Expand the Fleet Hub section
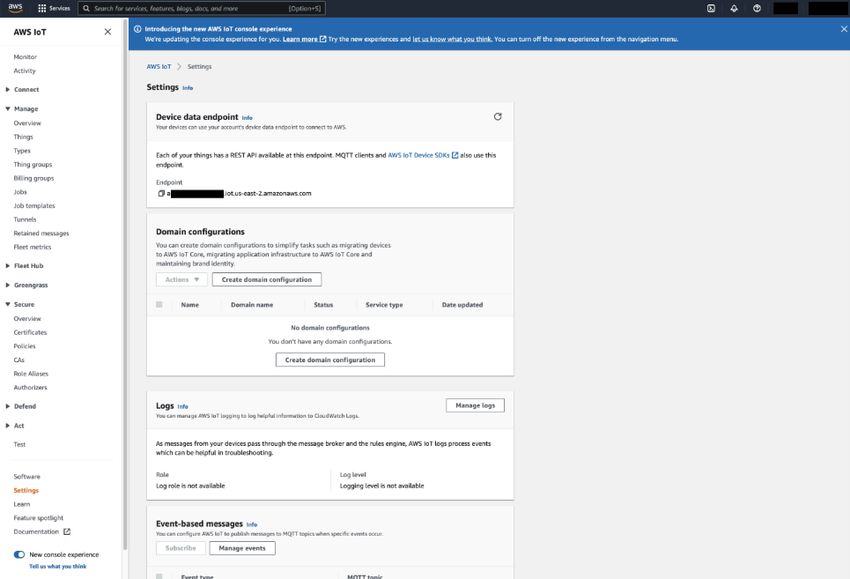This screenshot has height=579, width=850. coord(8,266)
